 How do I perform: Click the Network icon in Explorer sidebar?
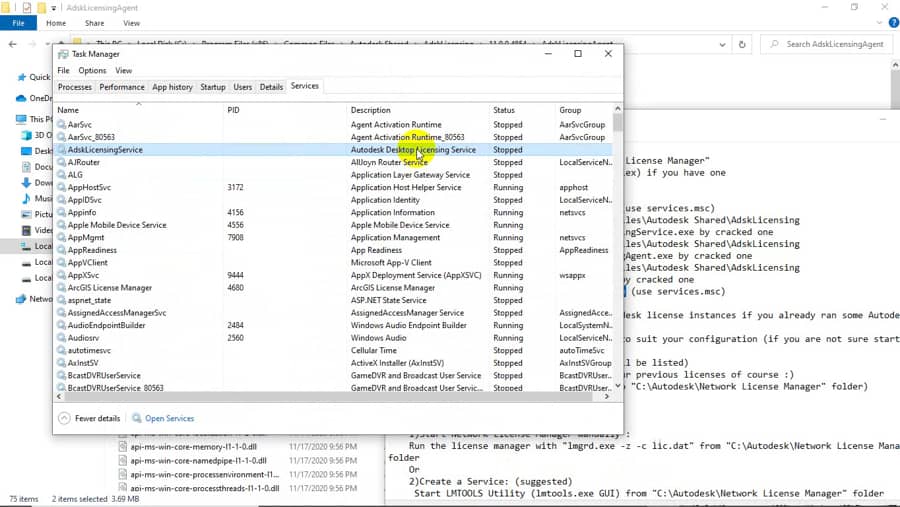coord(21,299)
